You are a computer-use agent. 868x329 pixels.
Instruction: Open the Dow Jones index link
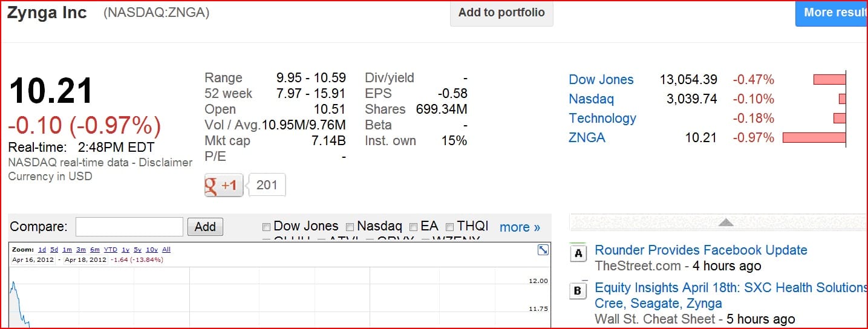click(601, 79)
